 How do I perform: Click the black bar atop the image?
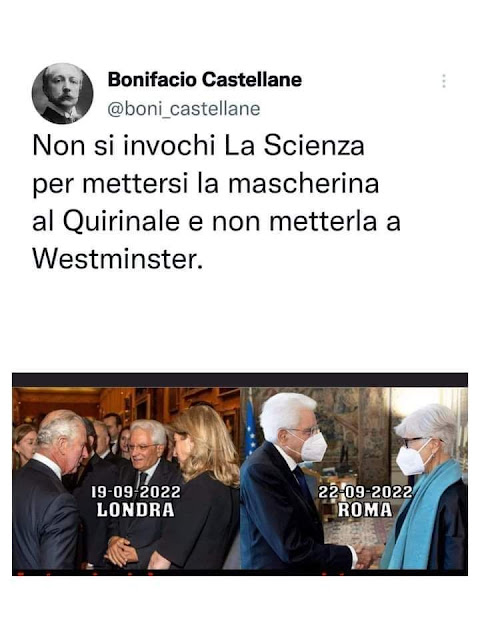(240, 380)
